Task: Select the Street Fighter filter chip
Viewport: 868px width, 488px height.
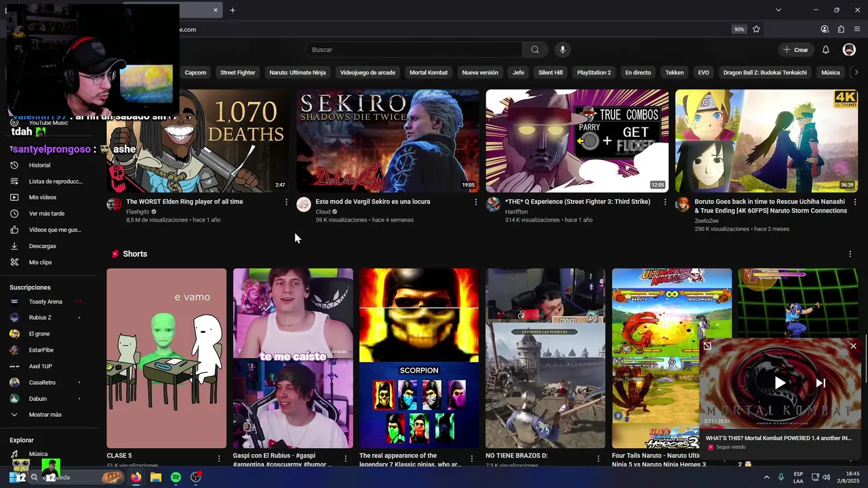Action: coord(237,73)
